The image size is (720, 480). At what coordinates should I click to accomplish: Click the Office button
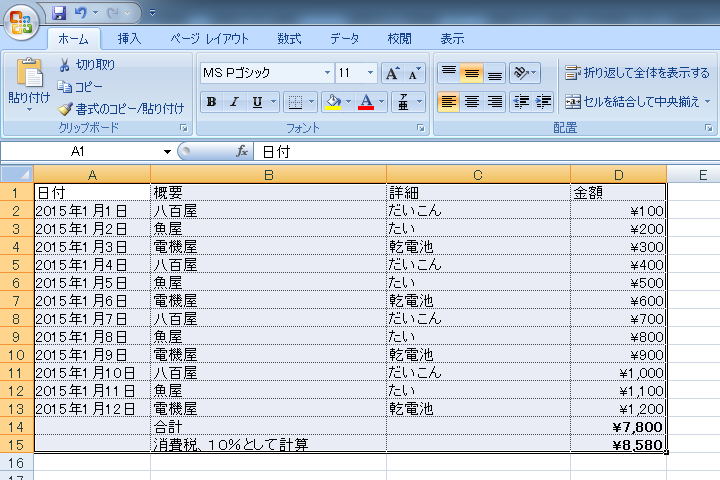pyautogui.click(x=20, y=19)
